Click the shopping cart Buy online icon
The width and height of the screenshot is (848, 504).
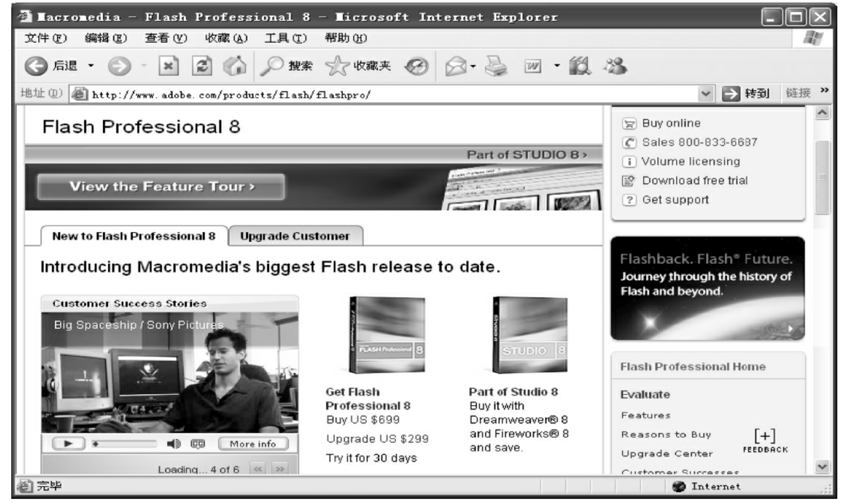click(629, 123)
